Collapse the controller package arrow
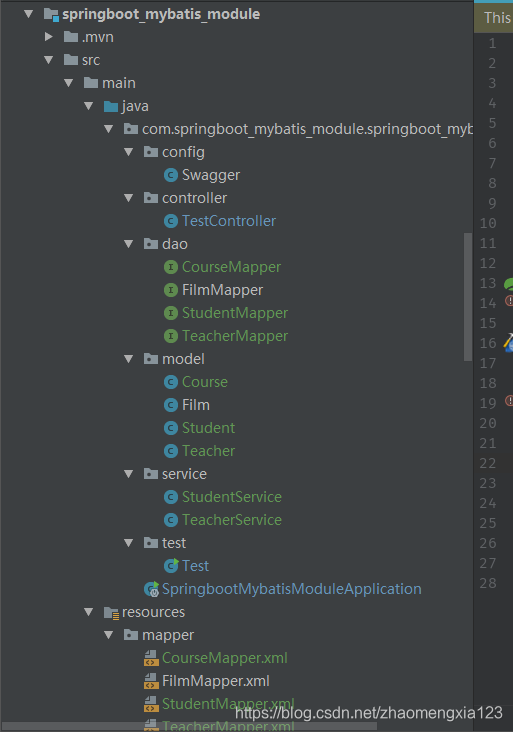The height and width of the screenshot is (732, 513). [129, 198]
